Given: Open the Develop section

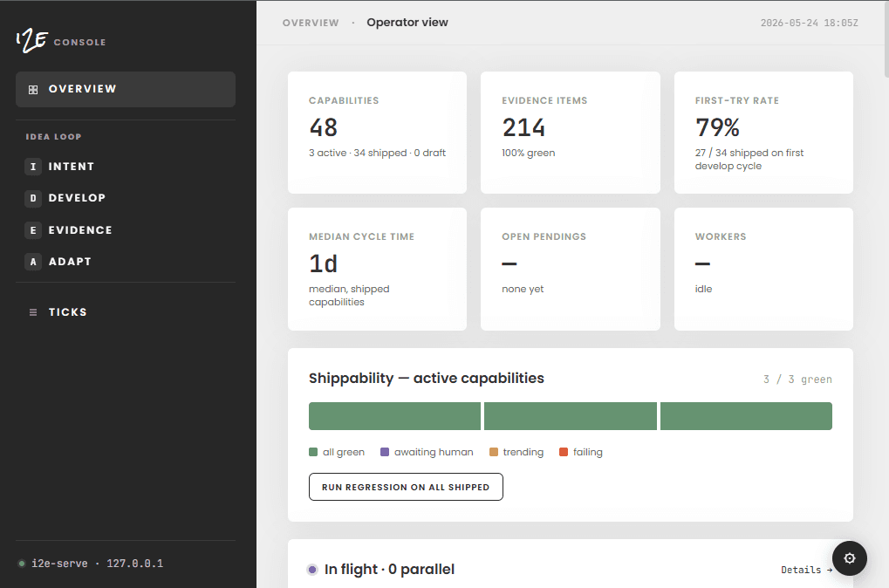Looking at the screenshot, I should click(126, 198).
